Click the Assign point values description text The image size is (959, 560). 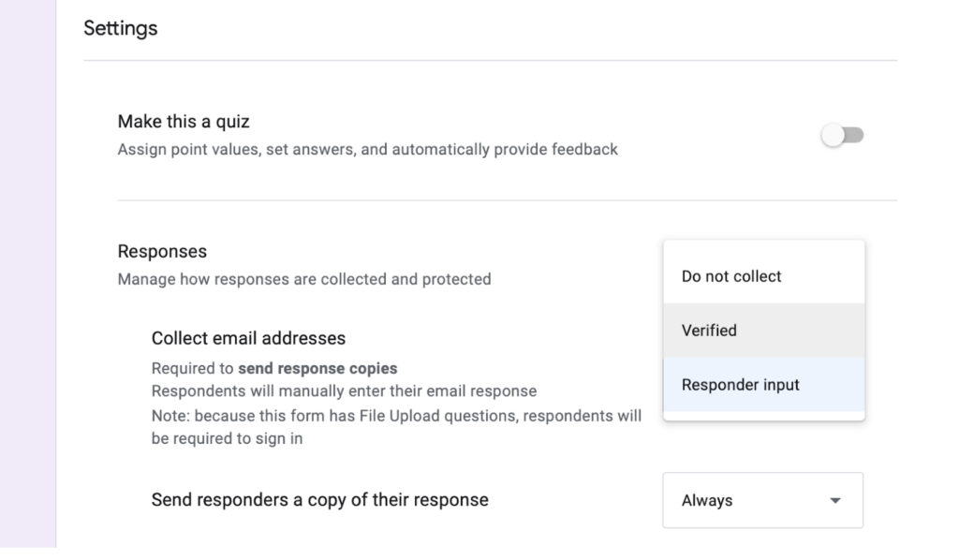click(367, 149)
